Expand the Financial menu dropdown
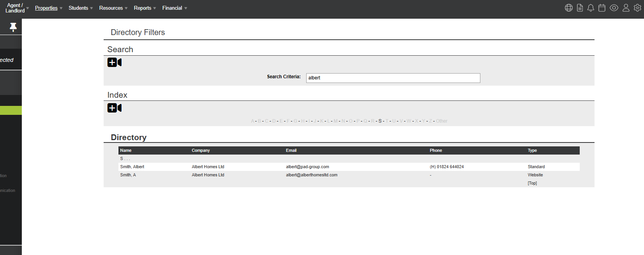The width and height of the screenshot is (644, 255). [175, 8]
